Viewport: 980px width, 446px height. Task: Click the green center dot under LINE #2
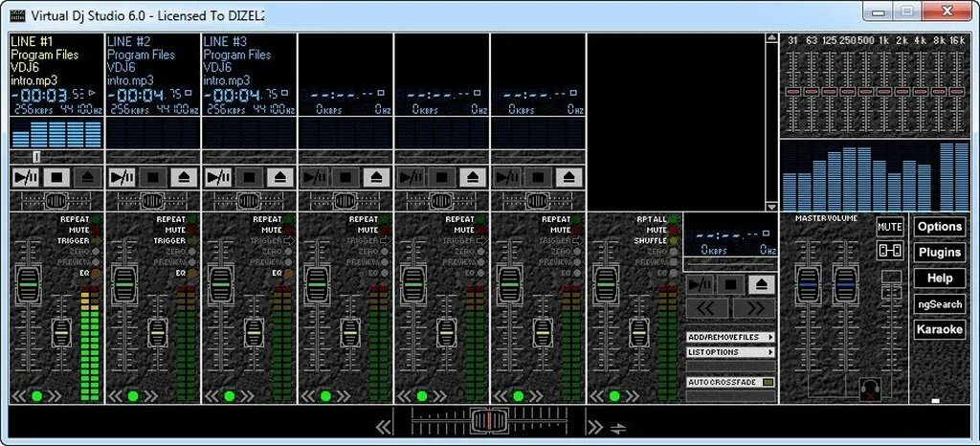132,396
